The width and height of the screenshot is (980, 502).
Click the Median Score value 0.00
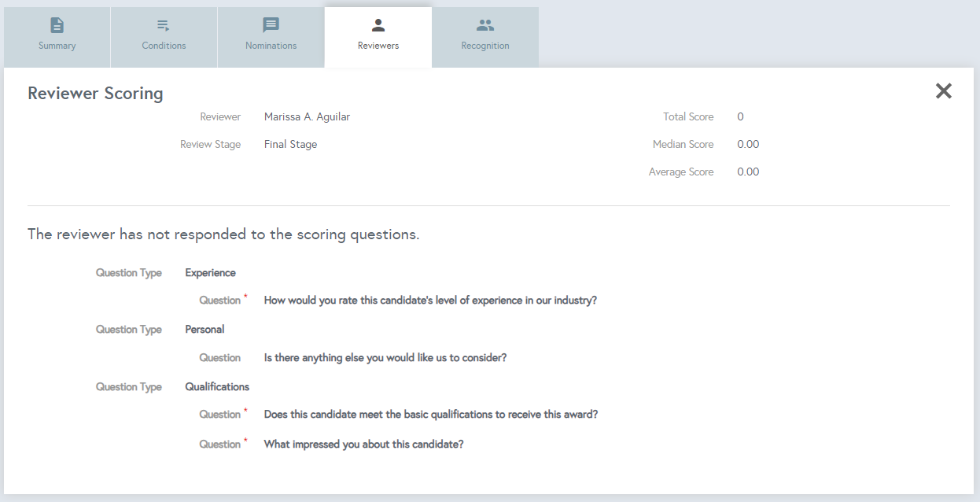click(748, 144)
